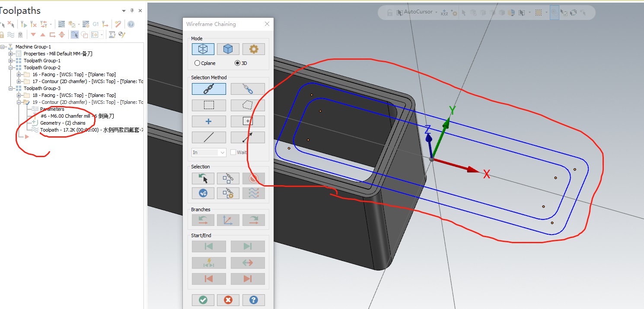The height and width of the screenshot is (309, 644).
Task: Select the Solids mode button
Action: pyautogui.click(x=228, y=49)
